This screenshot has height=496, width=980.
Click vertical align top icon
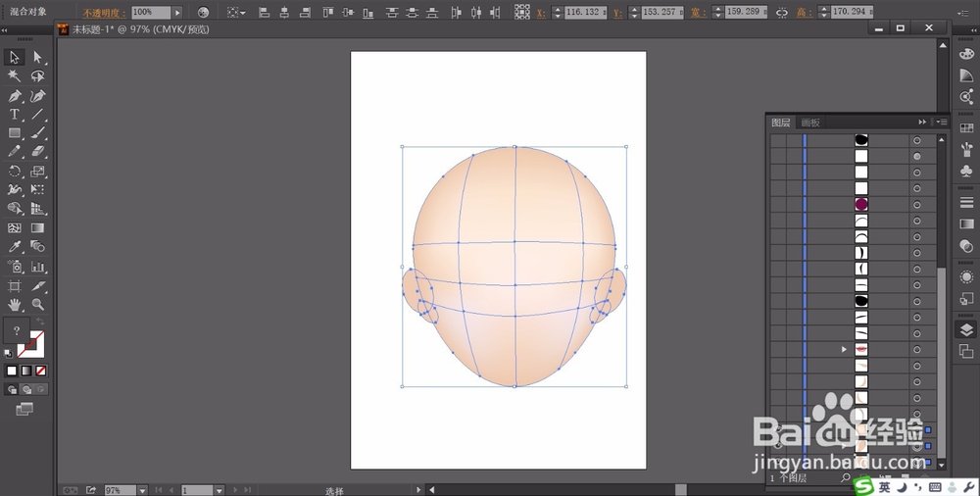coord(327,12)
